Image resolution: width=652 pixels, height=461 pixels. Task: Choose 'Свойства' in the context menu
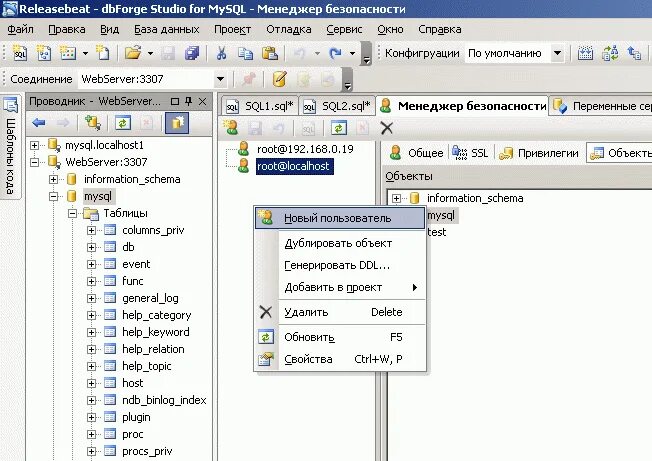(340, 359)
